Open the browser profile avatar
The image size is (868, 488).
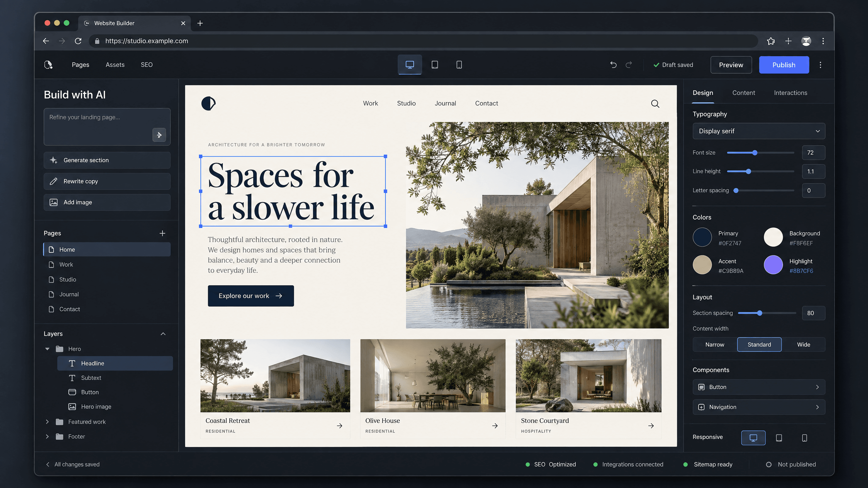pos(806,41)
